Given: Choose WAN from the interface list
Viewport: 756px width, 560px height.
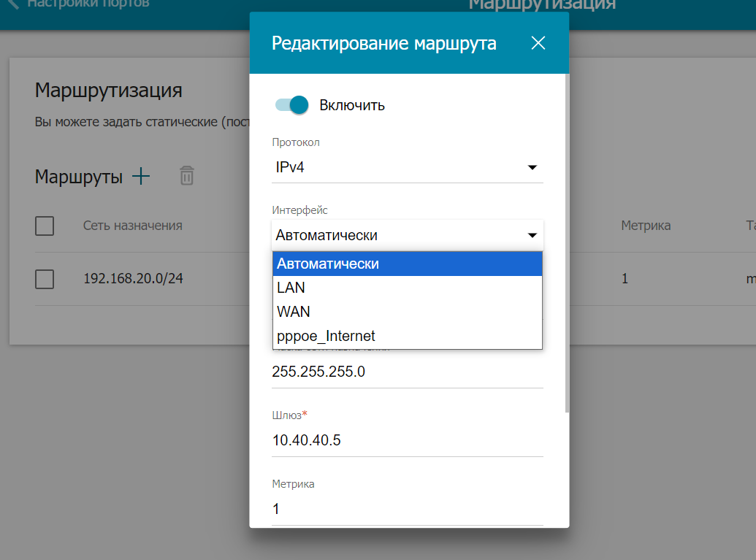Looking at the screenshot, I should click(408, 312).
